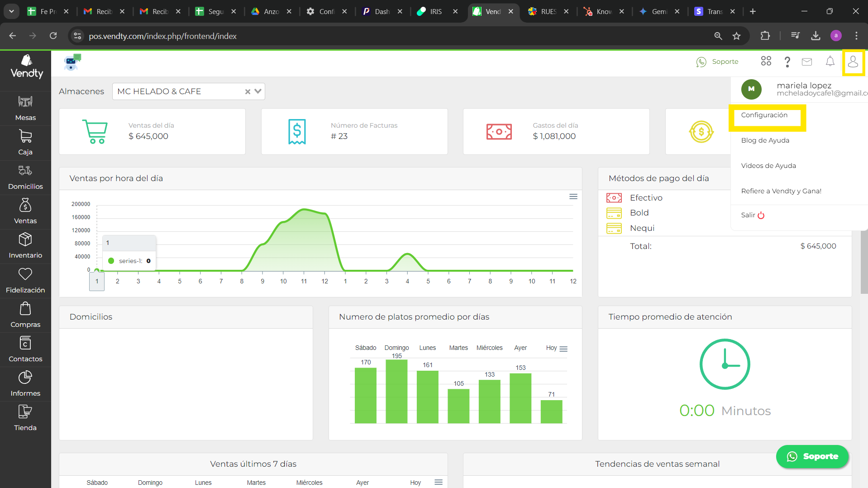Open Ventas por hora chart menu

(573, 196)
